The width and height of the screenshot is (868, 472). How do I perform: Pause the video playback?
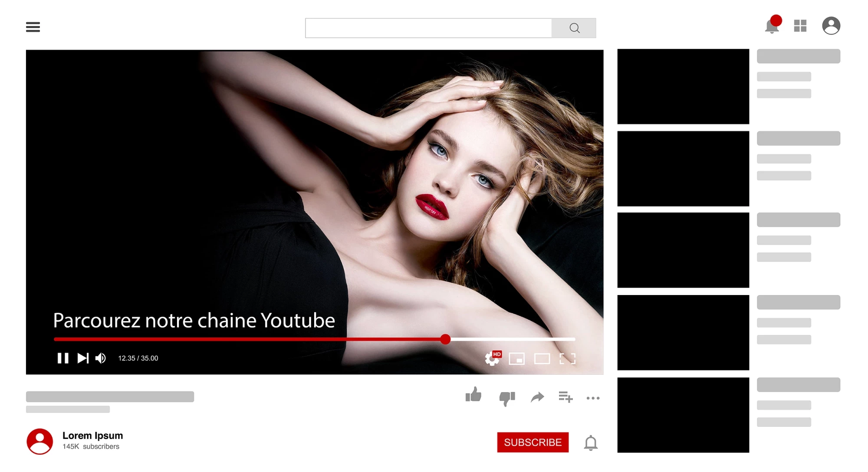click(63, 358)
